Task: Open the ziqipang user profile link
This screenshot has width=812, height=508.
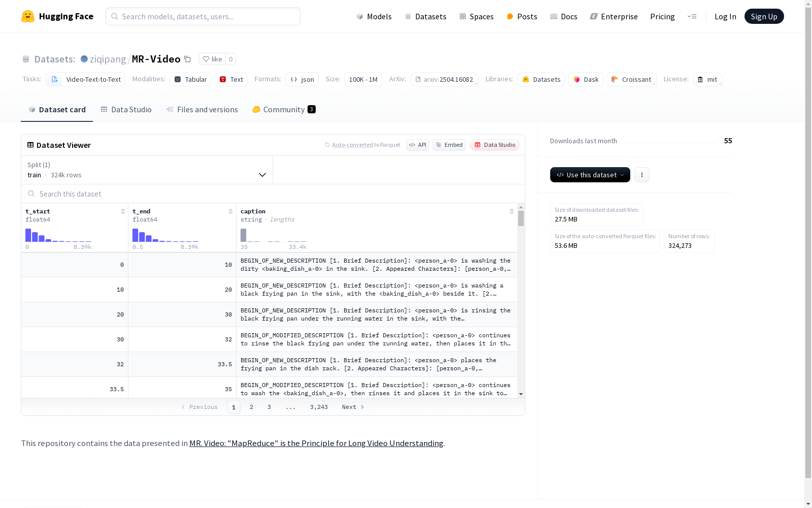Action: 108,59
